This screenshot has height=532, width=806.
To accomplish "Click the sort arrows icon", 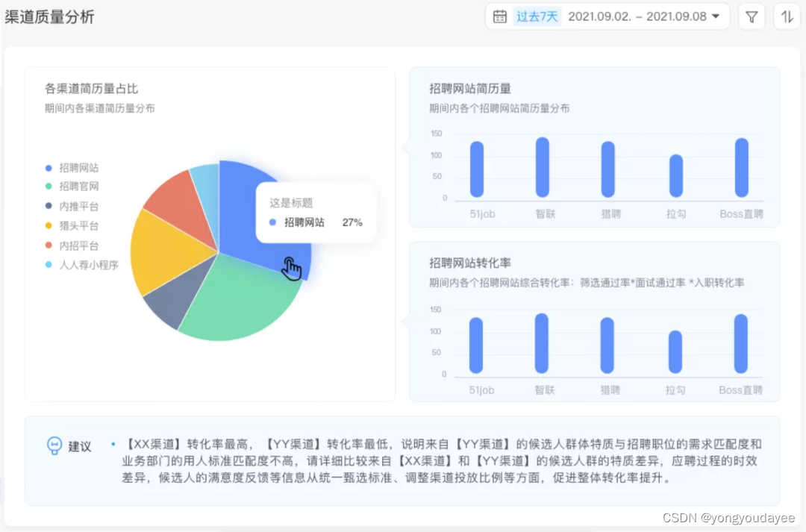I will tap(787, 17).
